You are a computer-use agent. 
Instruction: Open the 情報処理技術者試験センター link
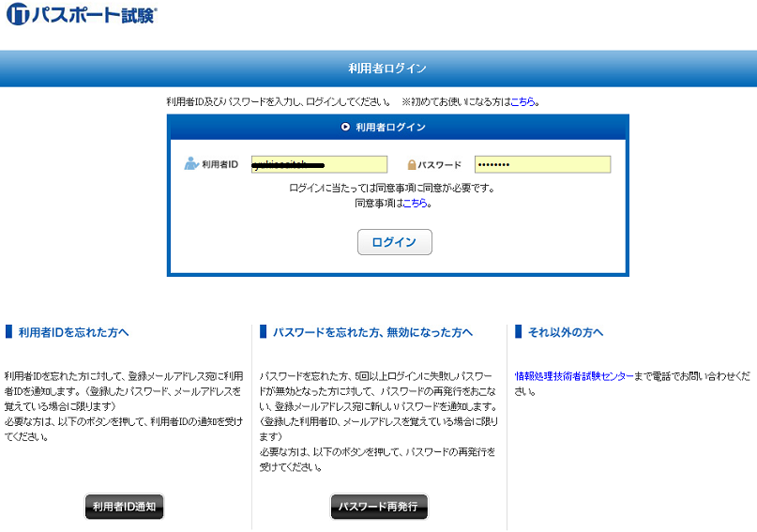(574, 376)
